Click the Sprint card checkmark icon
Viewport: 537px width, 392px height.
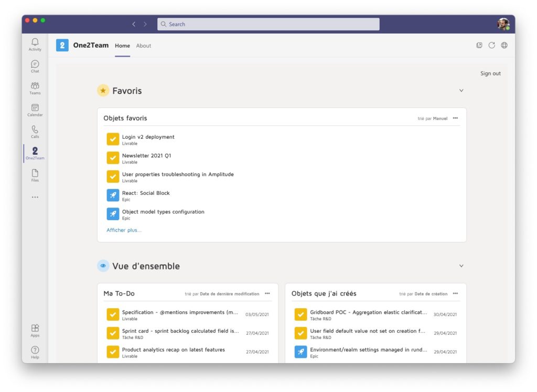[x=113, y=333]
